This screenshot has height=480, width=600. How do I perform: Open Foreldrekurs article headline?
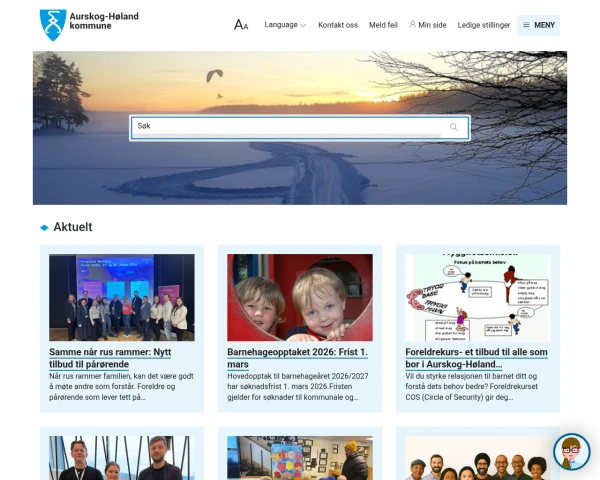tap(476, 358)
